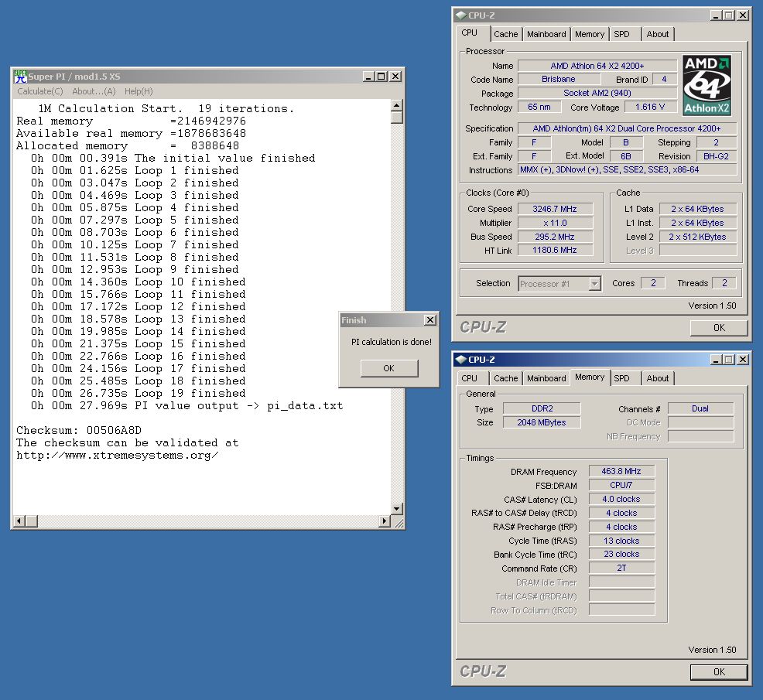Switch to Memory tab in top CPU-Z window
Screen dimensions: 763x700
[590, 34]
